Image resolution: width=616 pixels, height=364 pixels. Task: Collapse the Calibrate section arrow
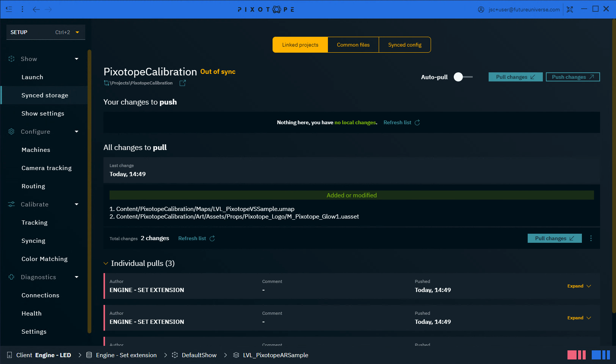77,204
